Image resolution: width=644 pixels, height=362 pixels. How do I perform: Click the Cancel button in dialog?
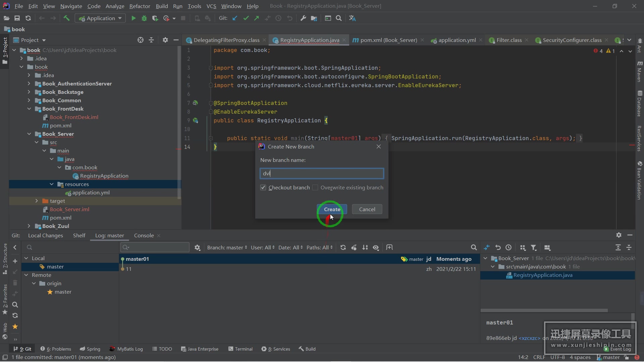click(367, 209)
